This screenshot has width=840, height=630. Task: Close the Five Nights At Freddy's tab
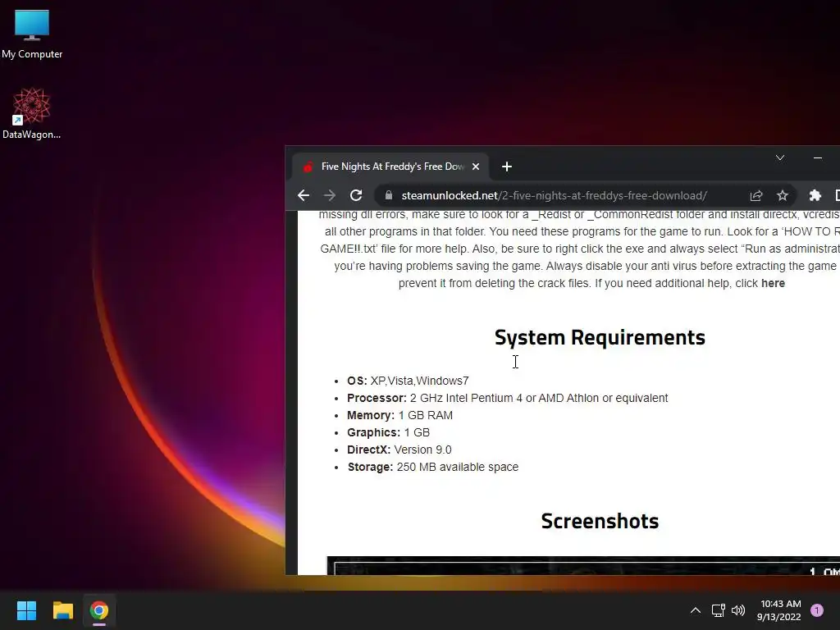475,167
